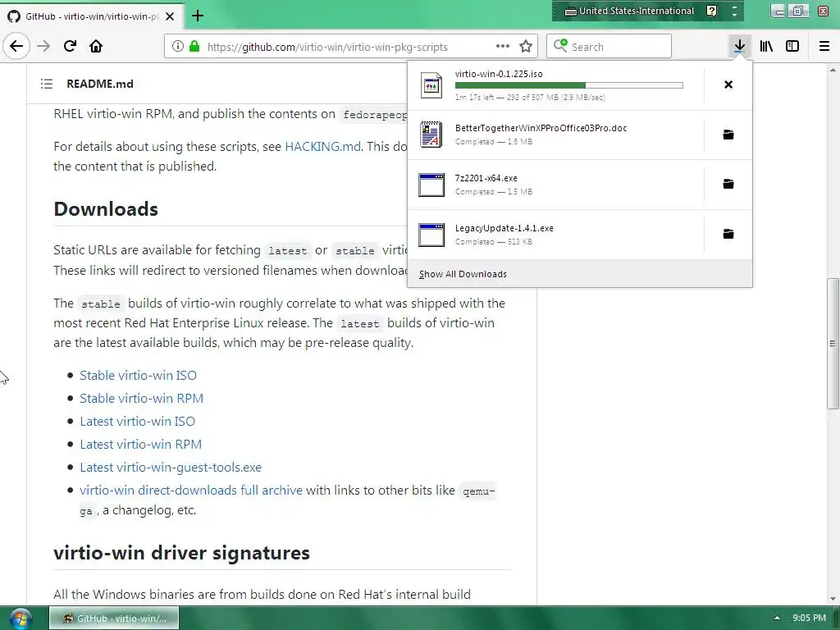Click the search engine magnifier icon
This screenshot has height=630, width=840.
click(560, 46)
